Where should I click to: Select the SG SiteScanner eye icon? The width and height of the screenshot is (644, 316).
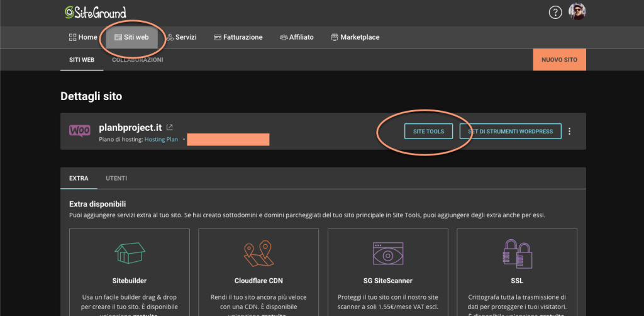tap(388, 253)
